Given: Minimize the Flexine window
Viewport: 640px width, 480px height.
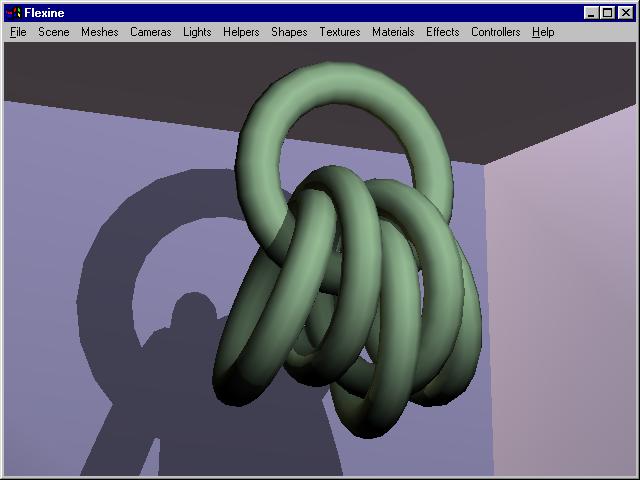Looking at the screenshot, I should click(591, 13).
